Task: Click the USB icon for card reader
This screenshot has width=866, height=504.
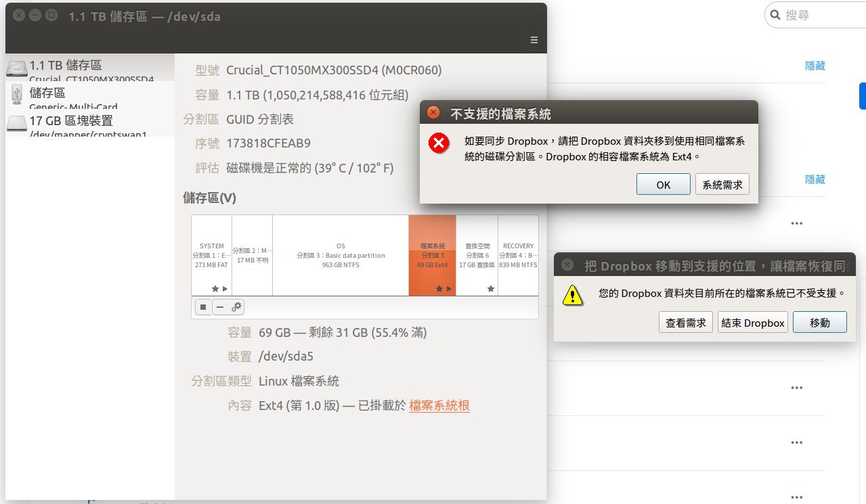Action: click(x=16, y=95)
